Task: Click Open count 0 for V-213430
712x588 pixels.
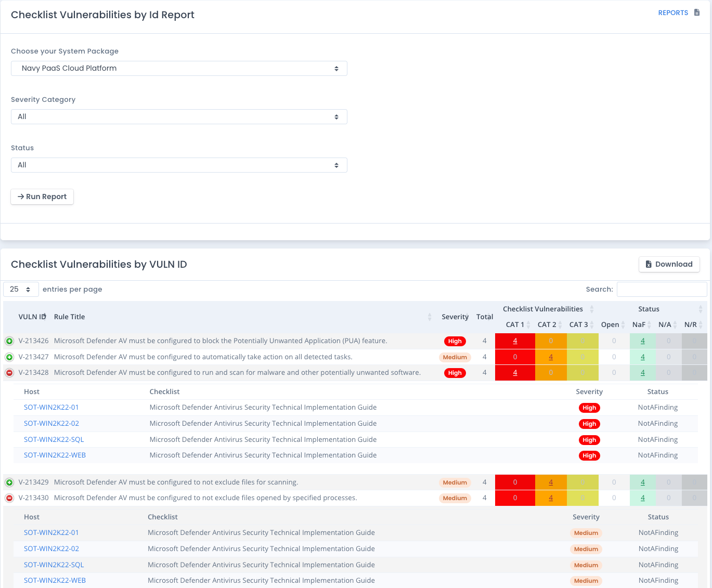Action: [614, 498]
